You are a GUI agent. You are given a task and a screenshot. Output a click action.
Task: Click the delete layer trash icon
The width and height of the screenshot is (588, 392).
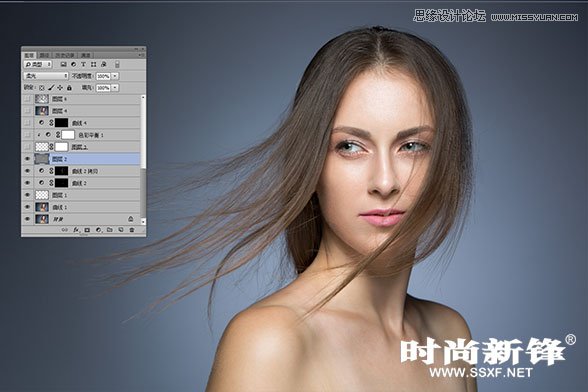(x=132, y=230)
